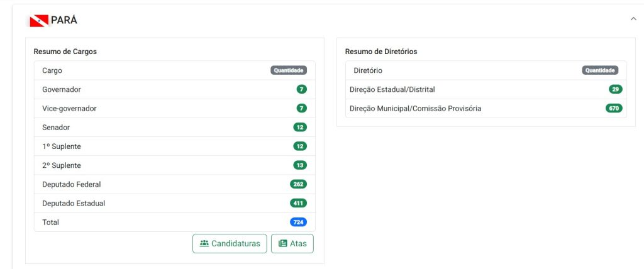Click the Deputado Estadual badge 411
This screenshot has height=269, width=644.
[298, 203]
